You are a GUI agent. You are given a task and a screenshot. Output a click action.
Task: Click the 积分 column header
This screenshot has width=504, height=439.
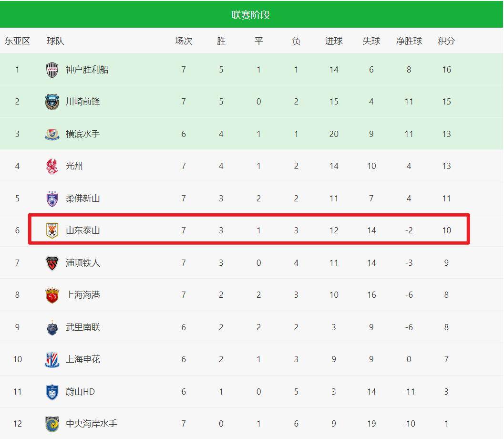[x=446, y=41]
